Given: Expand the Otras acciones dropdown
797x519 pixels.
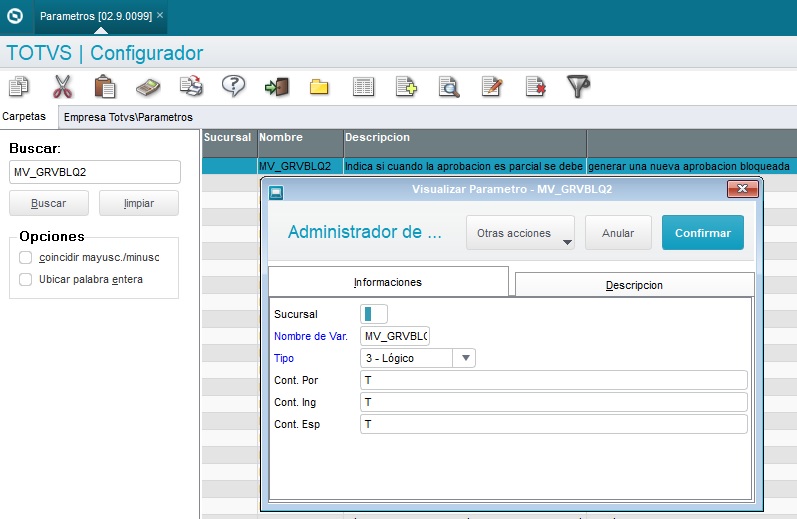Looking at the screenshot, I should (x=520, y=233).
